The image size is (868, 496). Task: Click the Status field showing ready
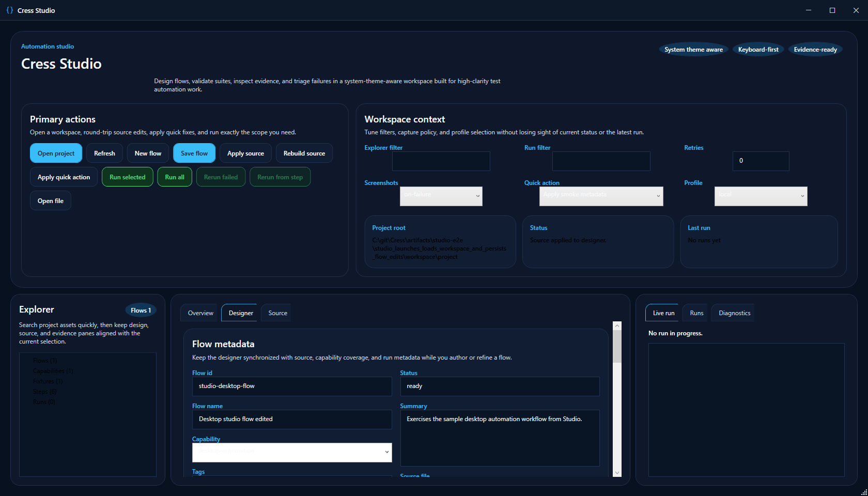tap(500, 386)
